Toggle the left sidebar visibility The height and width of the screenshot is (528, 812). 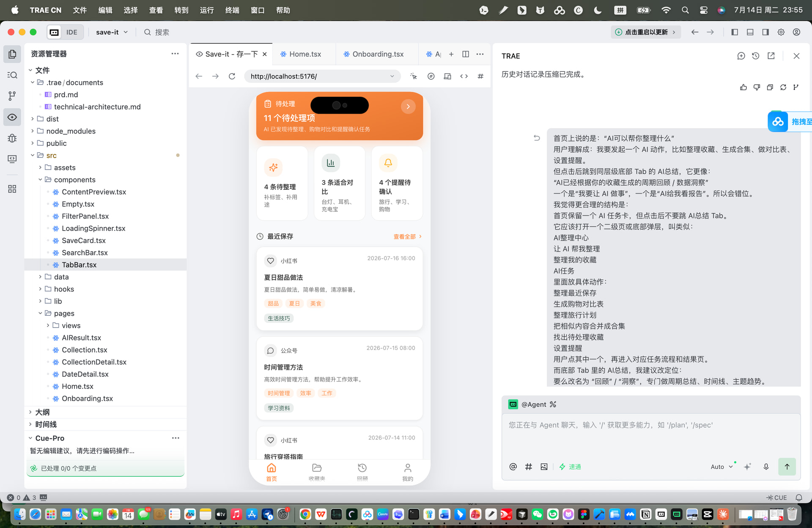[735, 32]
